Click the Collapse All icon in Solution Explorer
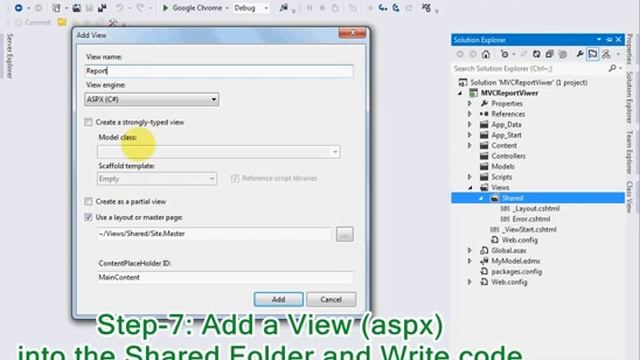 549,54
